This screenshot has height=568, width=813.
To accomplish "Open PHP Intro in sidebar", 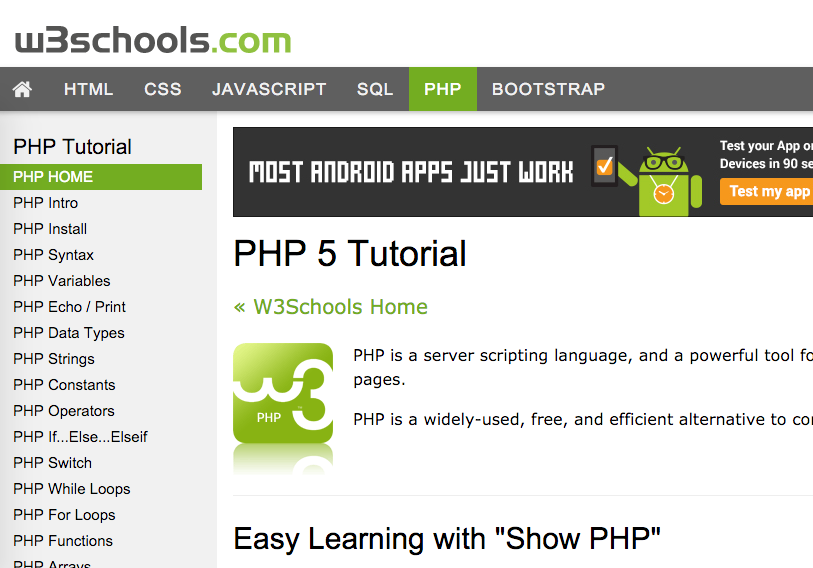I will [x=46, y=203].
